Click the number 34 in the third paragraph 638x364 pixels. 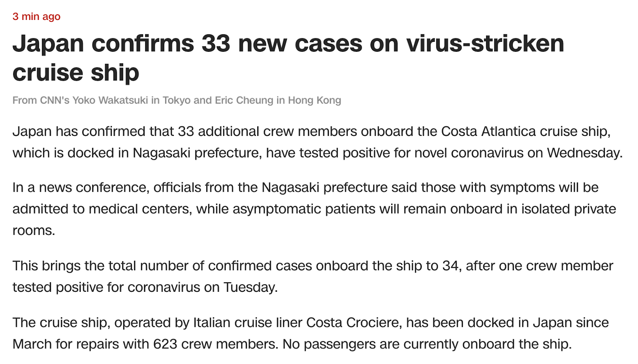(x=450, y=266)
